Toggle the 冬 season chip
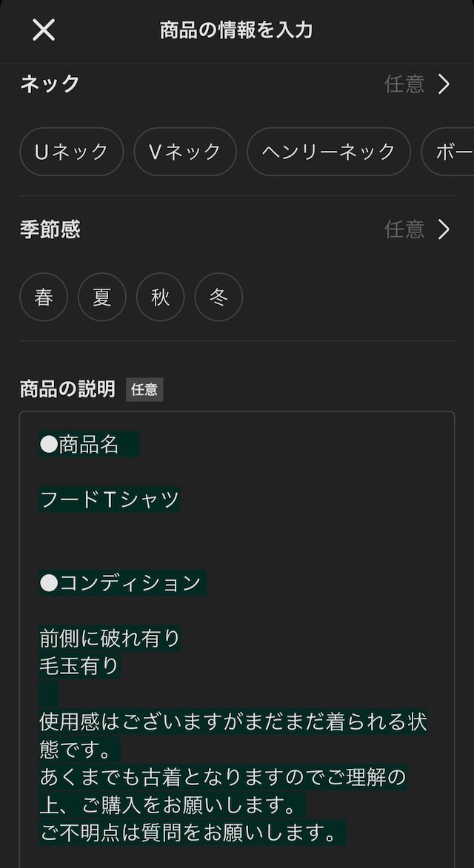474x868 pixels. pos(218,297)
